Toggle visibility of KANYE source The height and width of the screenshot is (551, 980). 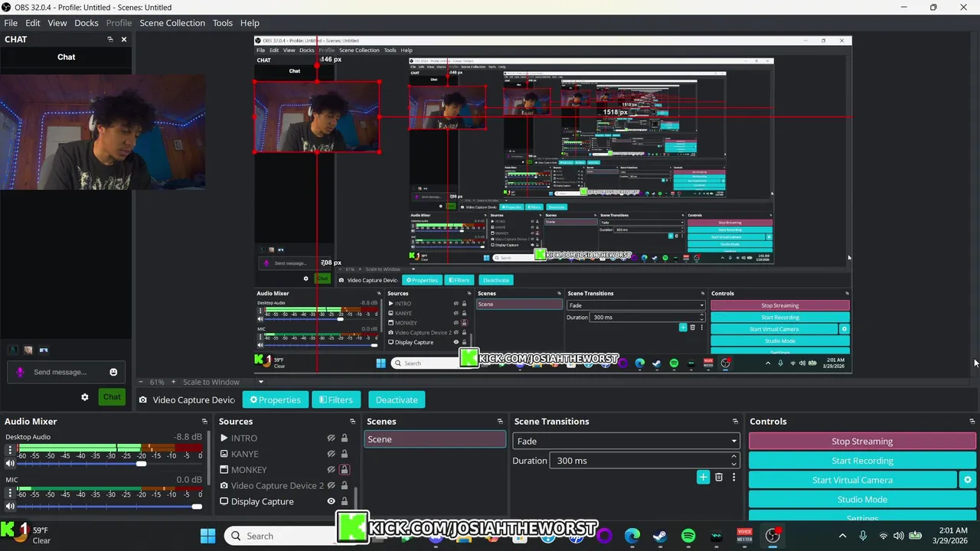pyautogui.click(x=332, y=454)
